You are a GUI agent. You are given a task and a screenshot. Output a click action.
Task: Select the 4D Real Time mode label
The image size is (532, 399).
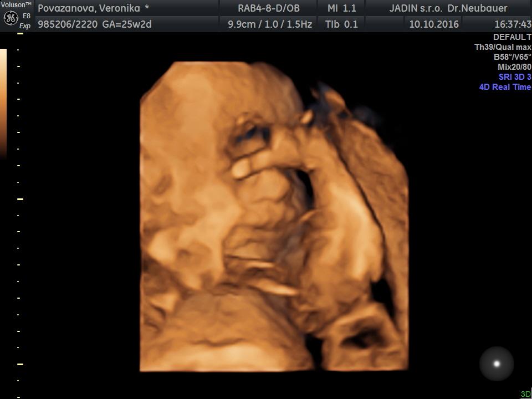pos(505,87)
